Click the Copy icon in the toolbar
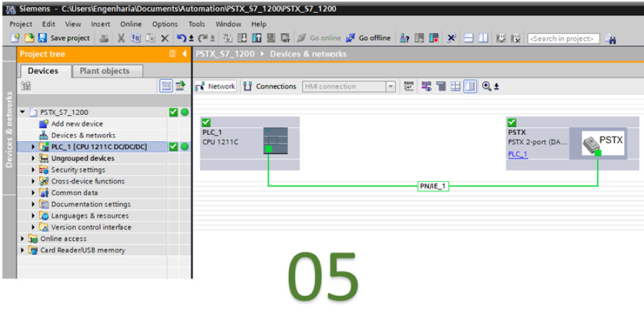Viewport: 644px width, 316px height. 135,38
